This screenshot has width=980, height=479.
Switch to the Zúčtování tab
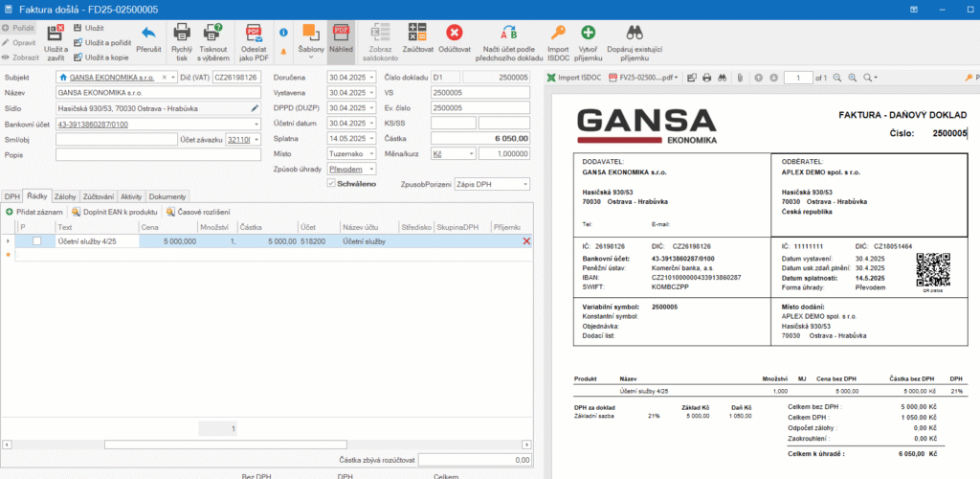(x=97, y=195)
